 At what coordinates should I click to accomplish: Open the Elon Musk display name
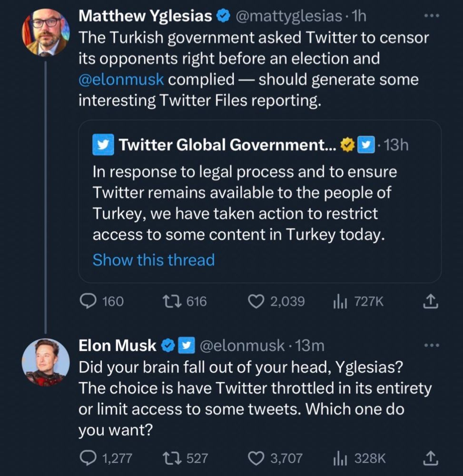[117, 346]
